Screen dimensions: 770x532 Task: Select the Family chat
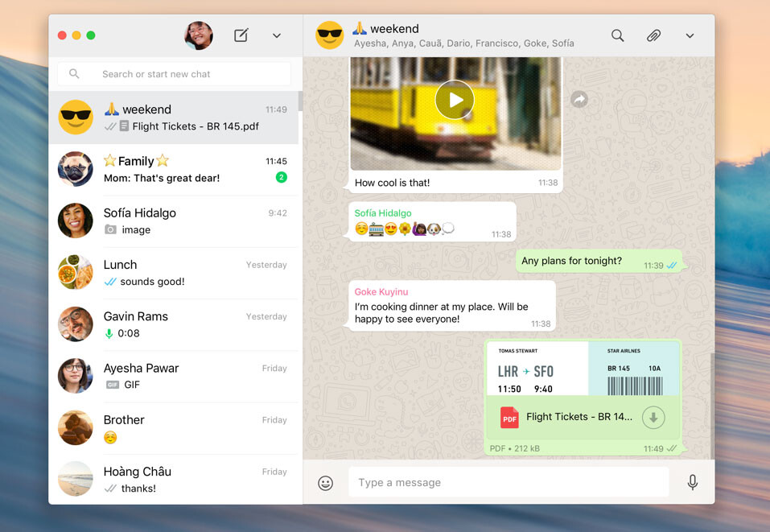click(161, 168)
